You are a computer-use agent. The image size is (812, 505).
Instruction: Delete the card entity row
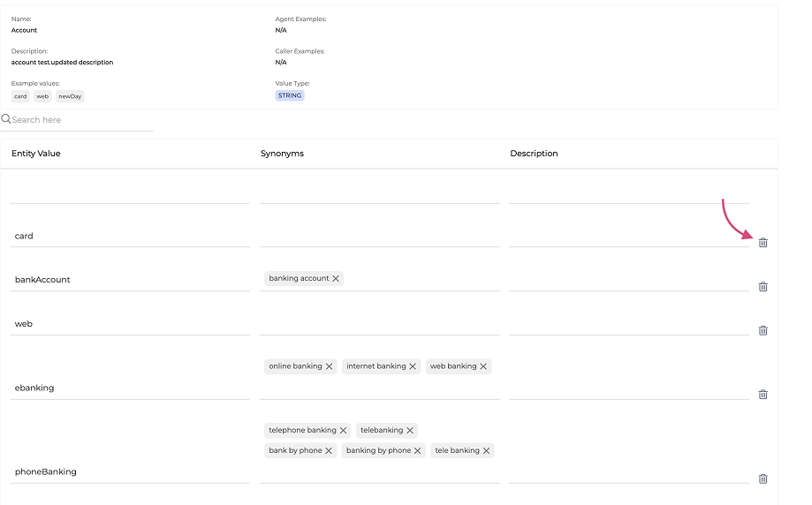pyautogui.click(x=763, y=243)
